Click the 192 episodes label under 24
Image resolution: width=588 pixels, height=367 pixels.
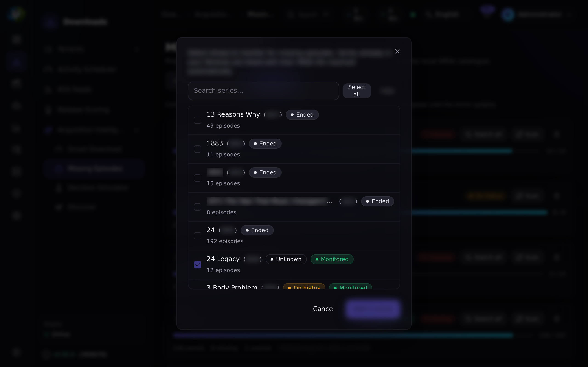point(225,241)
